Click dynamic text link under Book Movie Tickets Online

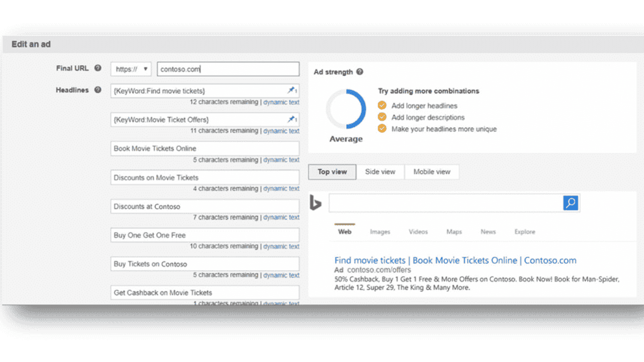point(281,160)
